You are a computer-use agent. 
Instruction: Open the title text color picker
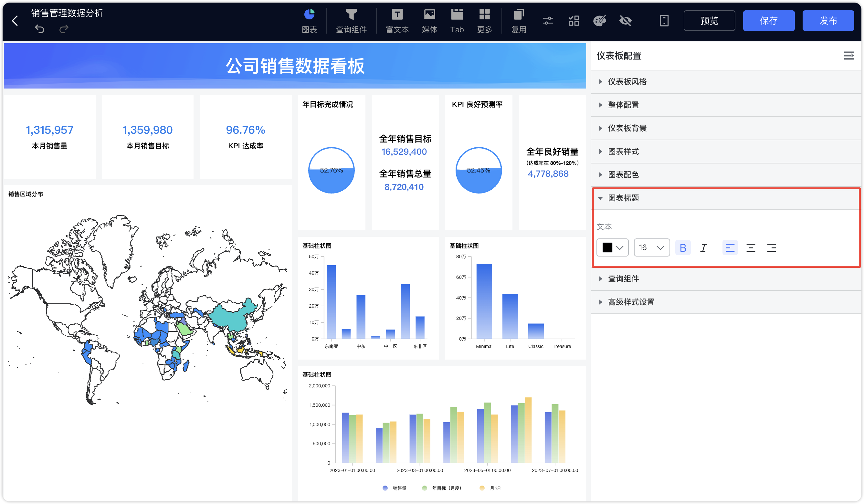click(612, 247)
